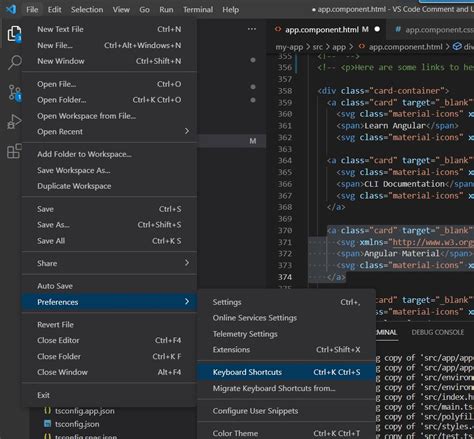Open the Extensions view icon
Screen dimensions: 474x439
14,151
